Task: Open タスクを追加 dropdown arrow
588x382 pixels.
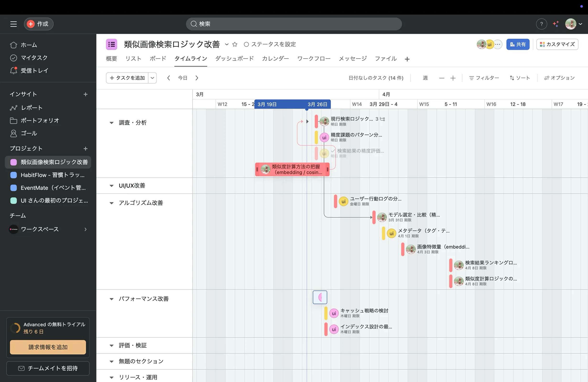Action: pos(152,78)
